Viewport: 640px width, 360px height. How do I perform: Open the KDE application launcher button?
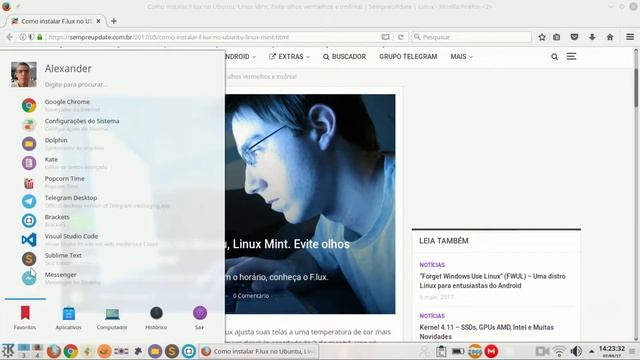(x=8, y=351)
